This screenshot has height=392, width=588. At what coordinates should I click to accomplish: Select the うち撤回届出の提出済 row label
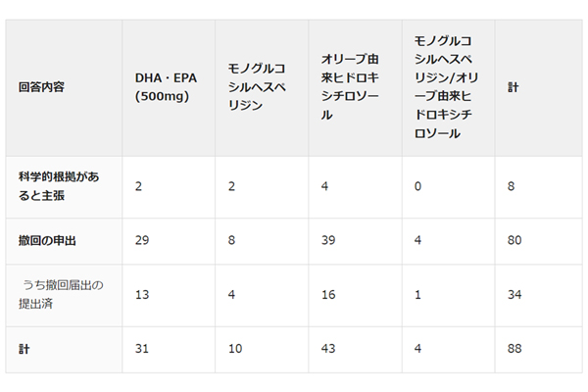click(60, 293)
